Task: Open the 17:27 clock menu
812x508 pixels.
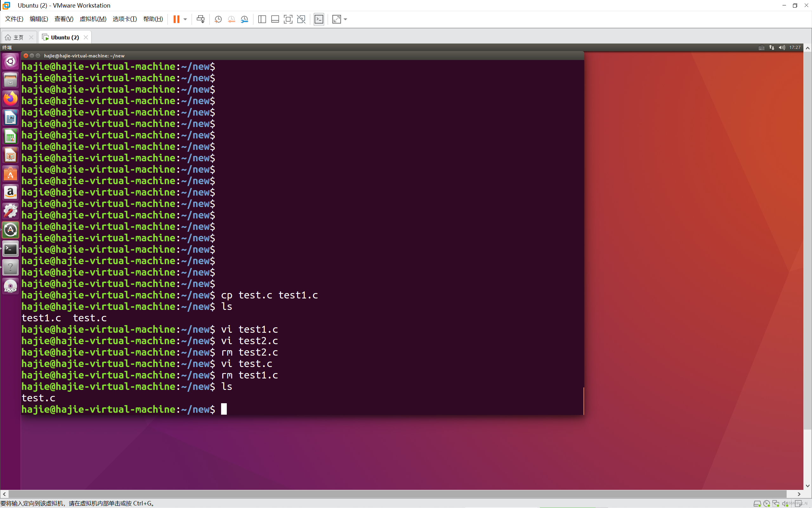Action: tap(795, 47)
